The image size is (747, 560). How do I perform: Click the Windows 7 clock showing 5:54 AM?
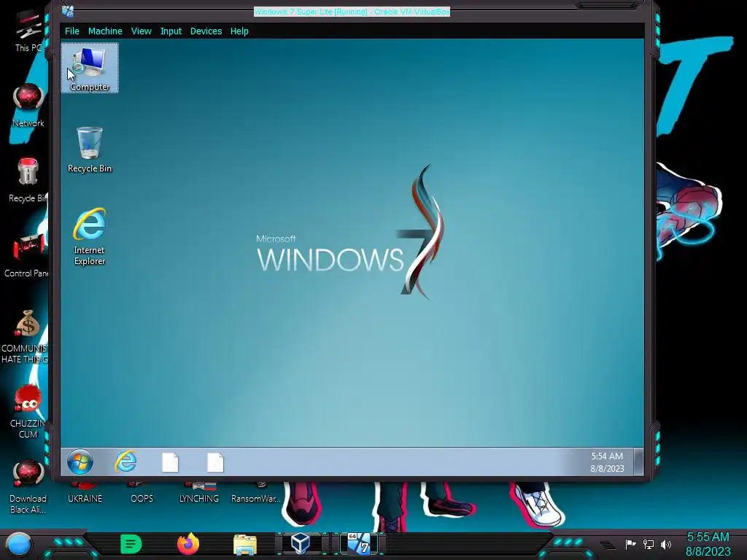pos(607,462)
